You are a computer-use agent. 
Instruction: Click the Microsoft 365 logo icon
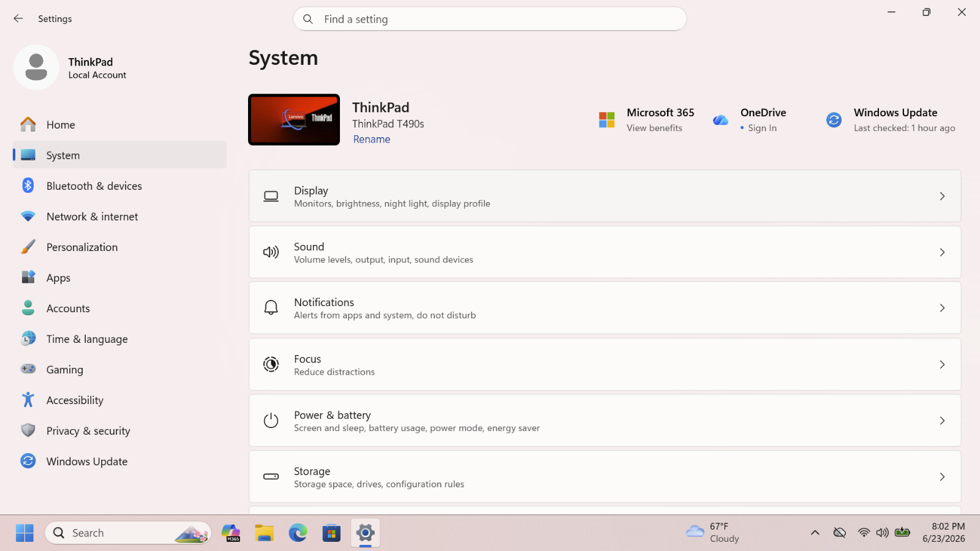click(x=607, y=119)
